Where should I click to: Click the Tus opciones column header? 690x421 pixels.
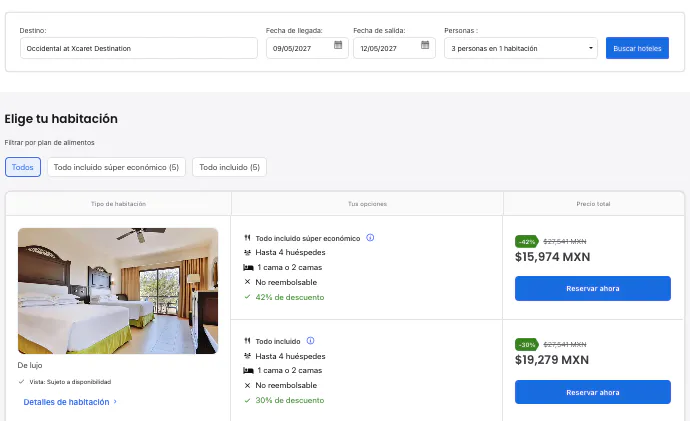[367, 204]
